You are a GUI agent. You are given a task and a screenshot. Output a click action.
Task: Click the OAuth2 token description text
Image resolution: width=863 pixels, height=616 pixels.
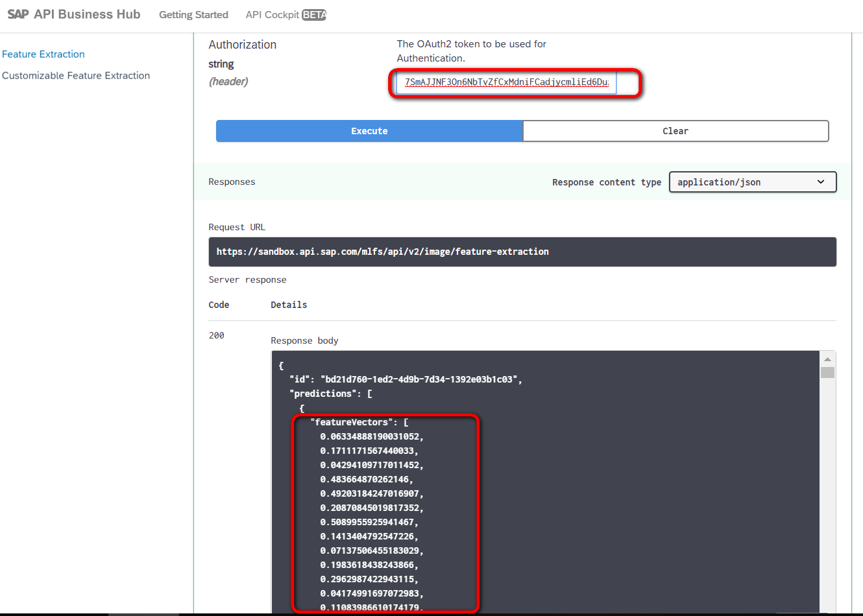472,51
